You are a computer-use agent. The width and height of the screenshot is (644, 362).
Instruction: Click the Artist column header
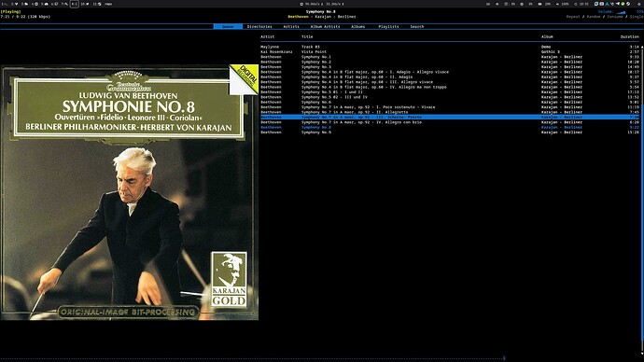click(x=267, y=37)
